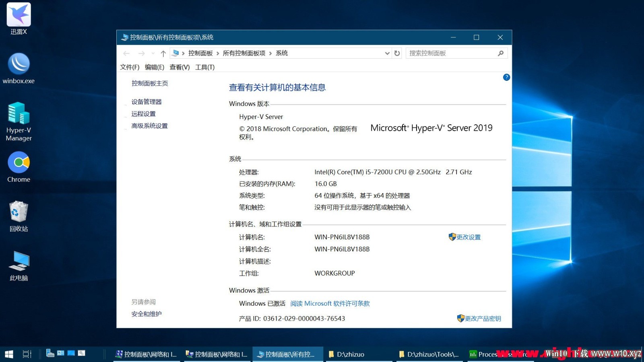Expand the address bar history dropdown

pos(387,53)
